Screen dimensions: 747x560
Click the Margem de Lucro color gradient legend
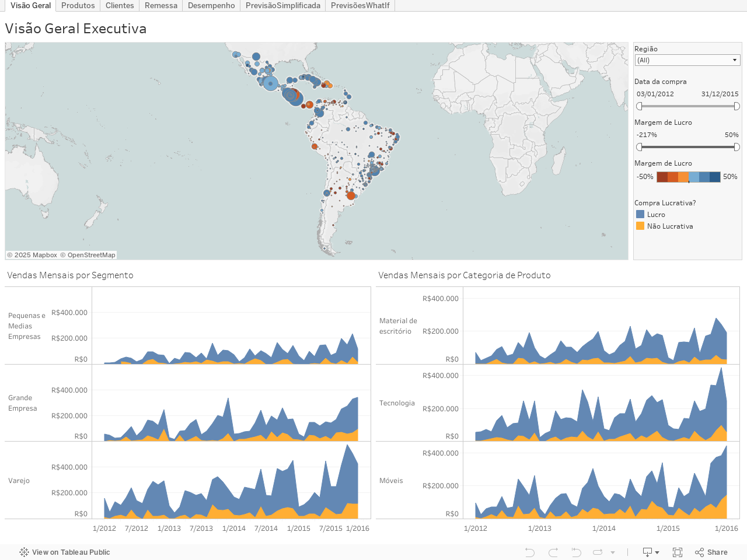pos(688,177)
